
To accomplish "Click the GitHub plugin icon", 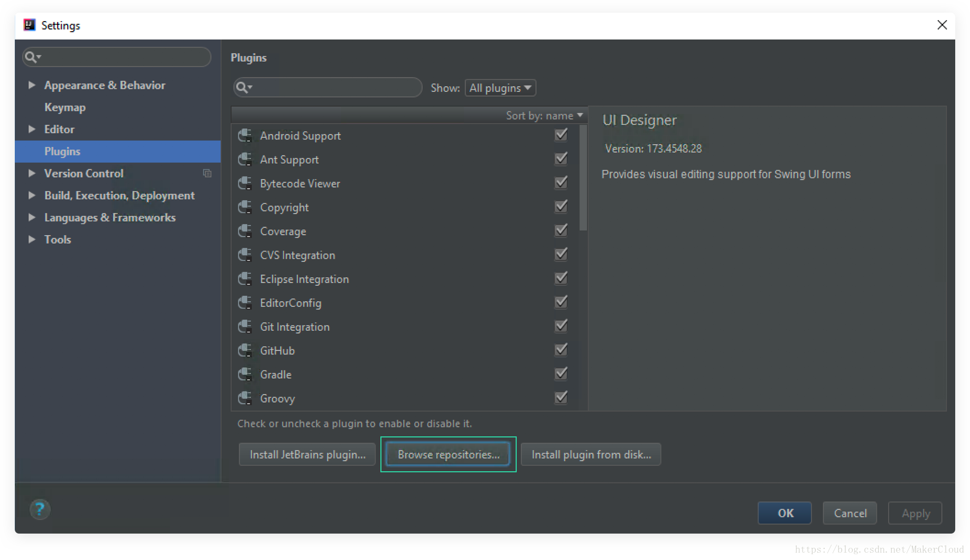I will point(245,350).
